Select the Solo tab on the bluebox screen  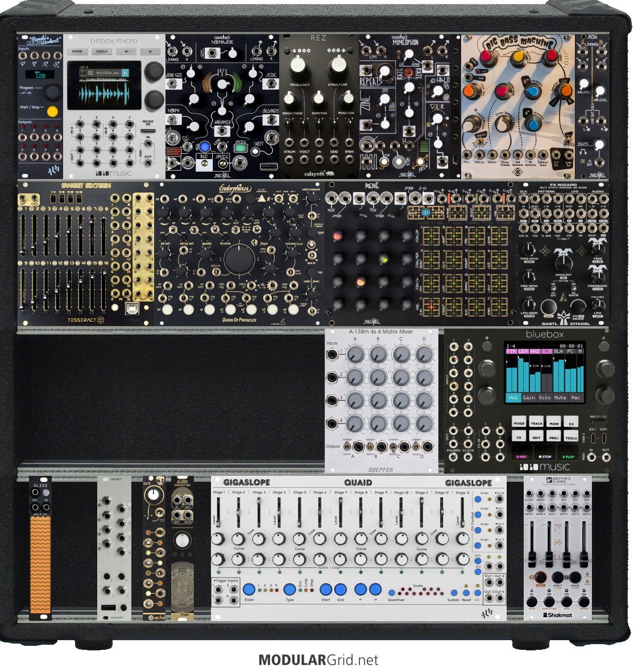tap(545, 397)
